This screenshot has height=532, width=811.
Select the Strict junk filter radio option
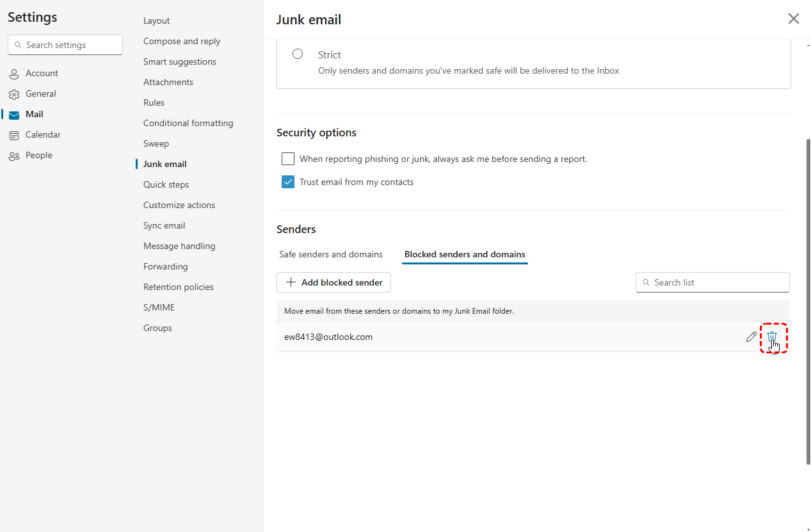[298, 54]
